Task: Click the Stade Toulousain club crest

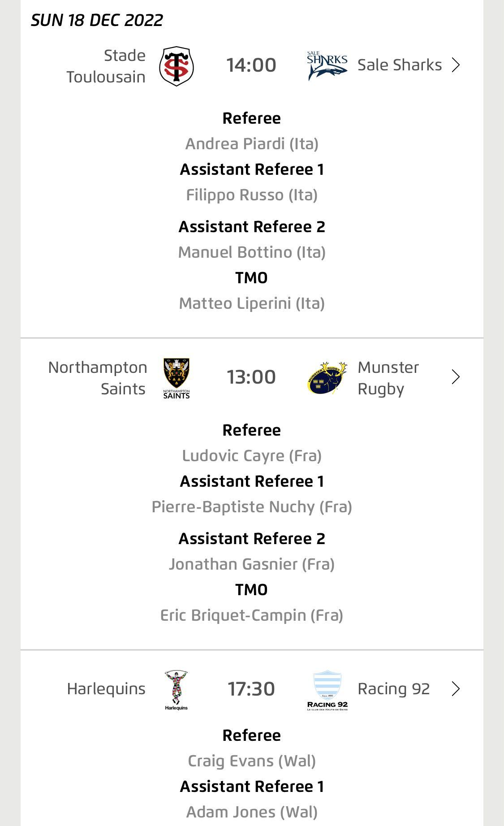Action: coord(177,66)
